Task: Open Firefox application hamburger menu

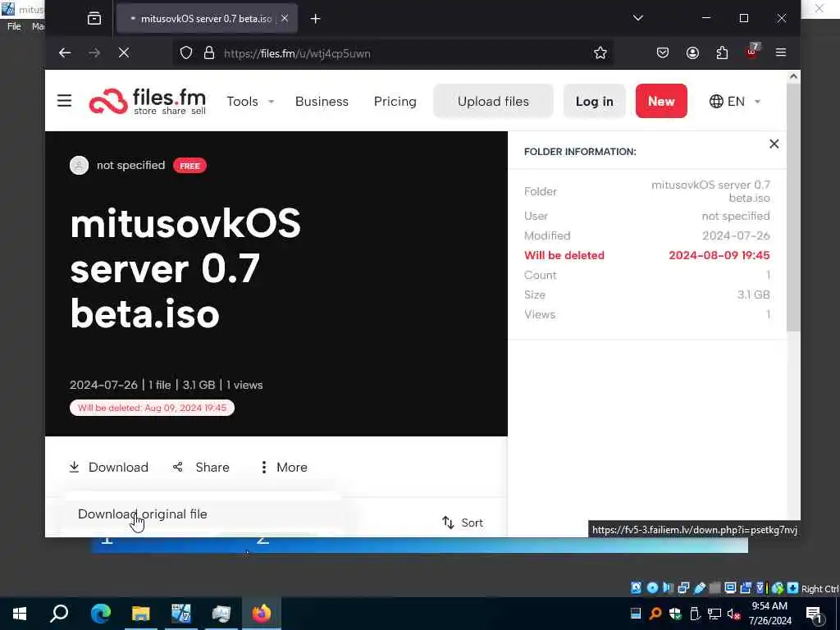Action: tap(781, 52)
